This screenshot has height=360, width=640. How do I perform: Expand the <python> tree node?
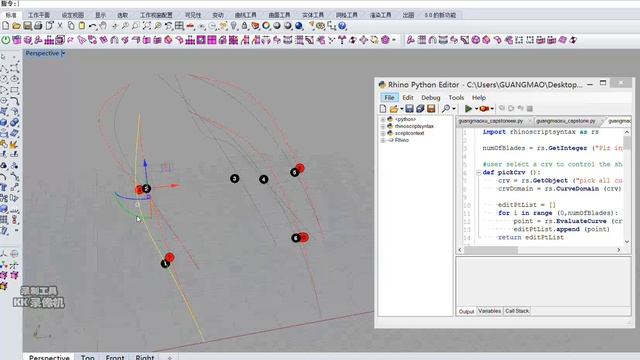point(383,120)
